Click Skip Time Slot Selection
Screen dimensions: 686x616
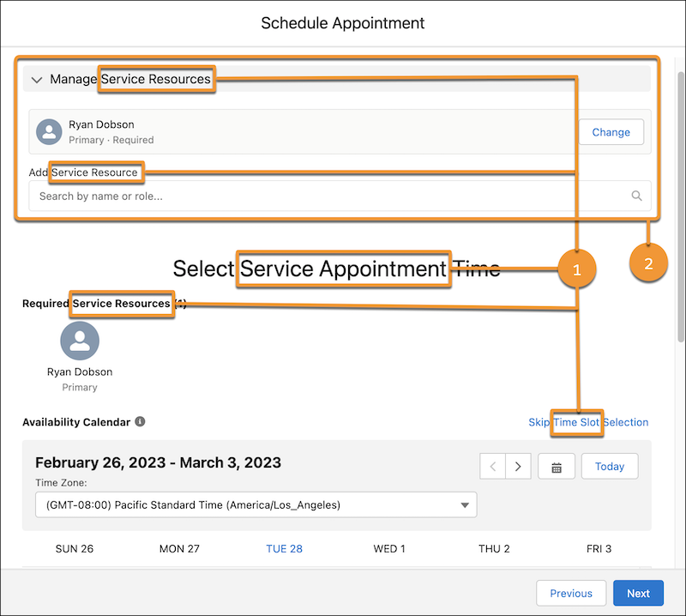pyautogui.click(x=588, y=422)
